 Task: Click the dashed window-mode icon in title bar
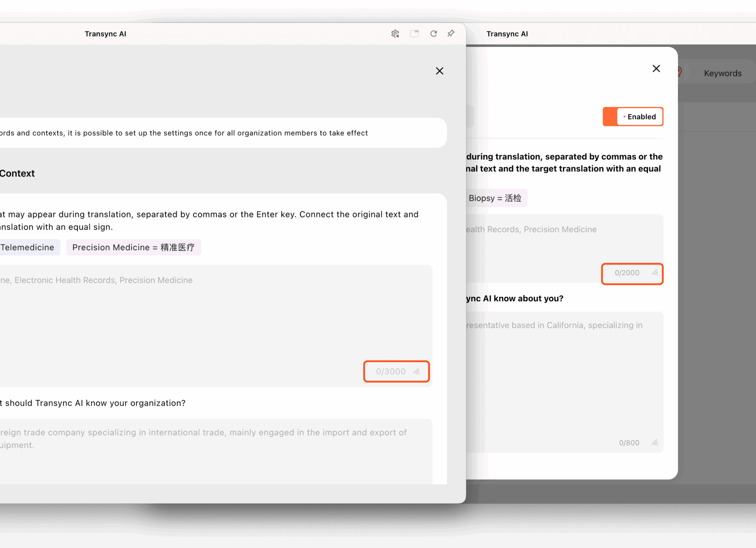point(414,34)
